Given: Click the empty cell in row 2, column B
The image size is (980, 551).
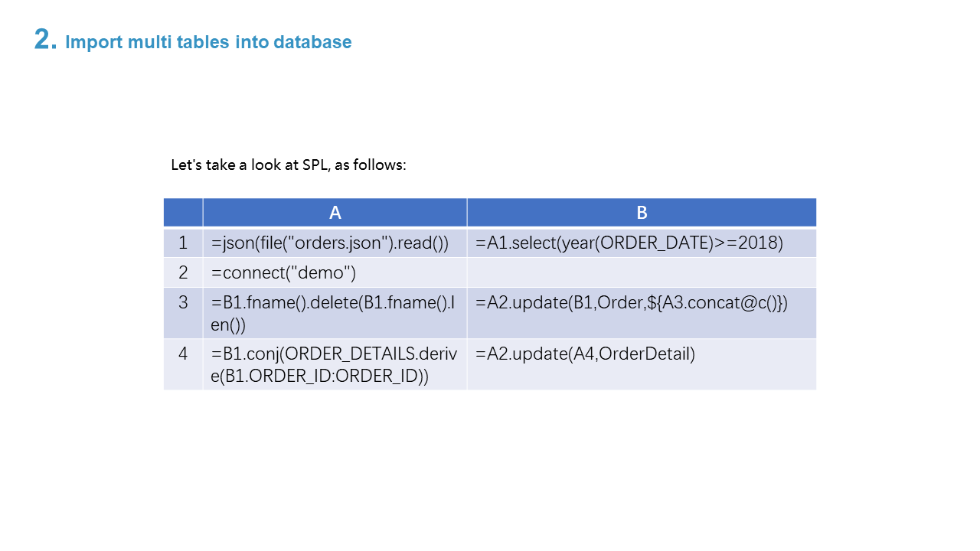Looking at the screenshot, I should 642,272.
